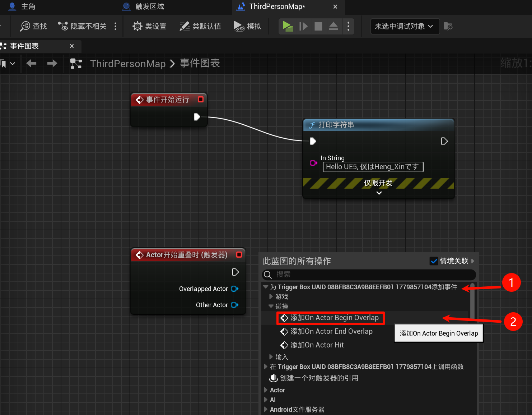Screen dimensions: 532x415
Task: Click the Class Defaults (类默认值) button
Action: point(200,26)
